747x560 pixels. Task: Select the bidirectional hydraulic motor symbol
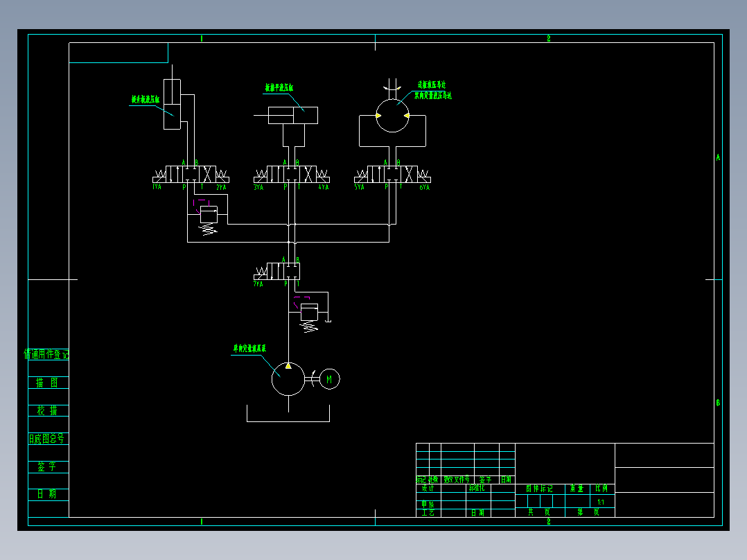coord(392,115)
